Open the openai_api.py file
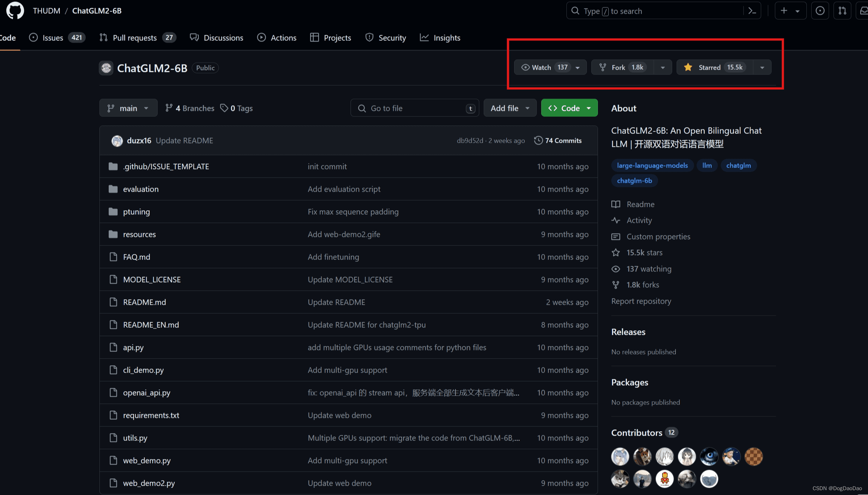Image resolution: width=868 pixels, height=495 pixels. tap(147, 393)
